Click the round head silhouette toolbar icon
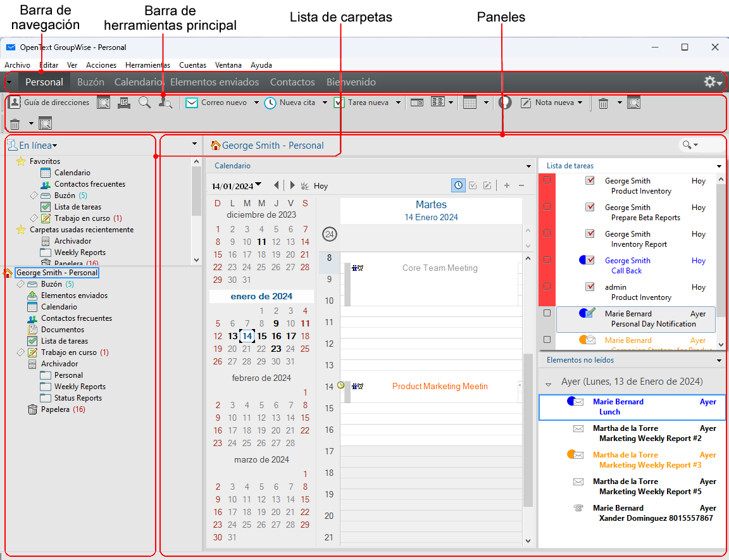Screen dimensions: 729x560 coord(505,103)
